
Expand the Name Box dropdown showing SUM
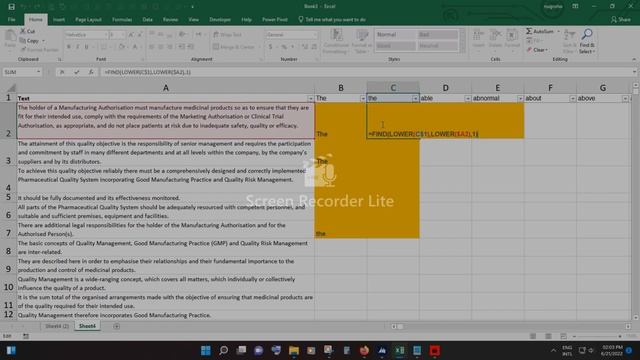click(38, 72)
